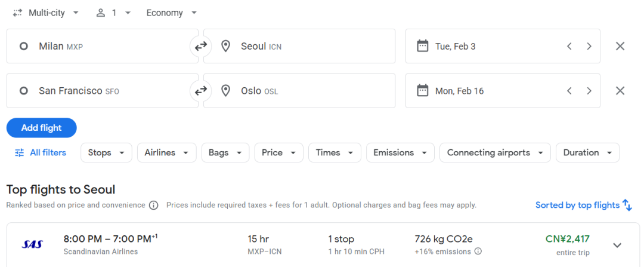Edit the Milan MXP origin field
The width and height of the screenshot is (644, 267).
coord(103,46)
